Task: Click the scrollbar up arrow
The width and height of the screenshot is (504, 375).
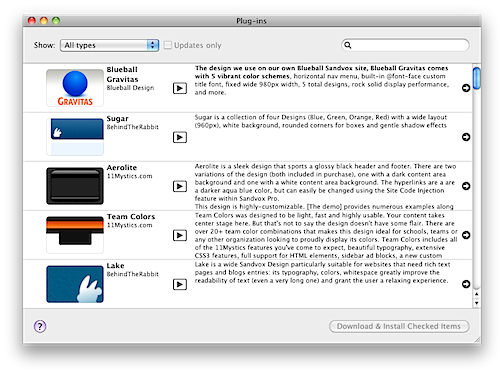Action: [477, 294]
